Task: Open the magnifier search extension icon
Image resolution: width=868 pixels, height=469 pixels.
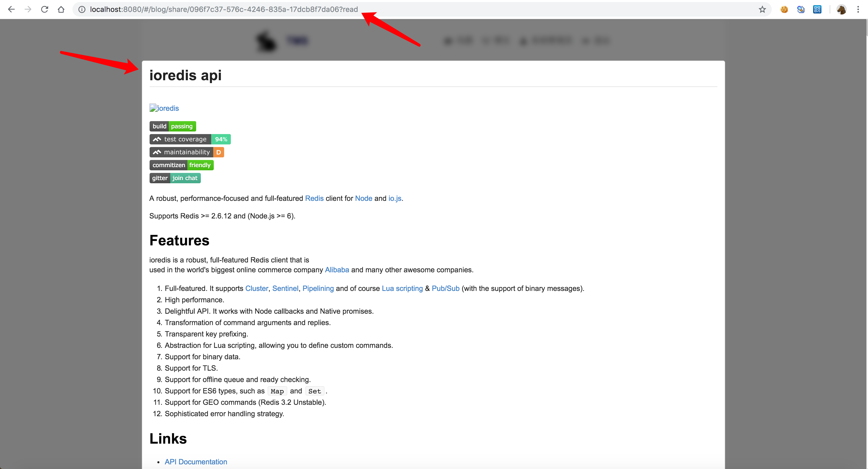Action: tap(801, 9)
